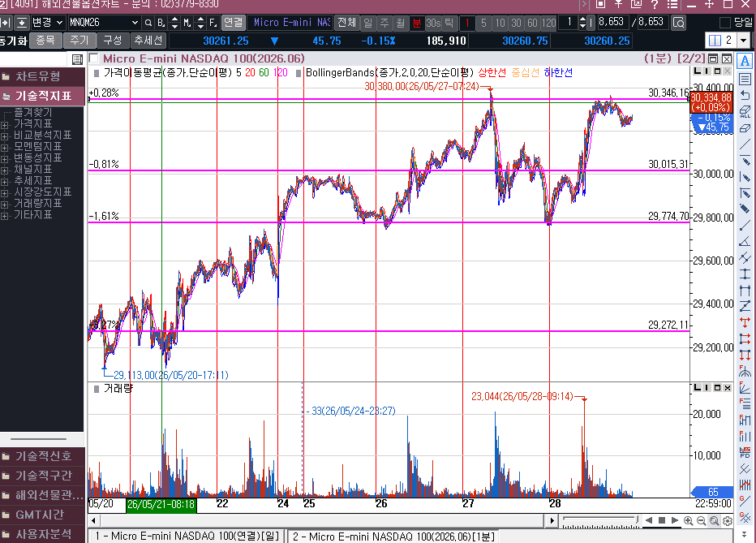Expand the 변동성지표 tree node
Viewport: 756px width, 543px height.
click(x=5, y=159)
